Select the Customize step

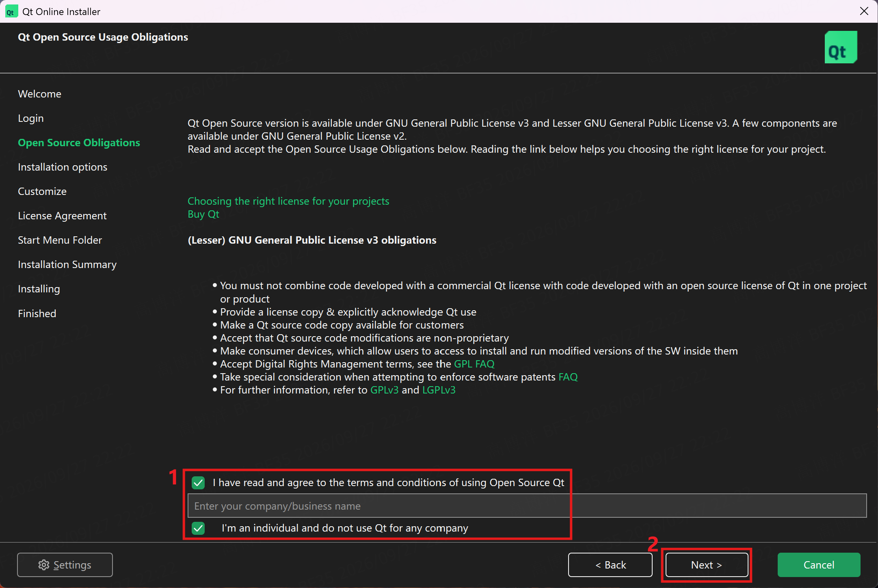click(x=42, y=191)
